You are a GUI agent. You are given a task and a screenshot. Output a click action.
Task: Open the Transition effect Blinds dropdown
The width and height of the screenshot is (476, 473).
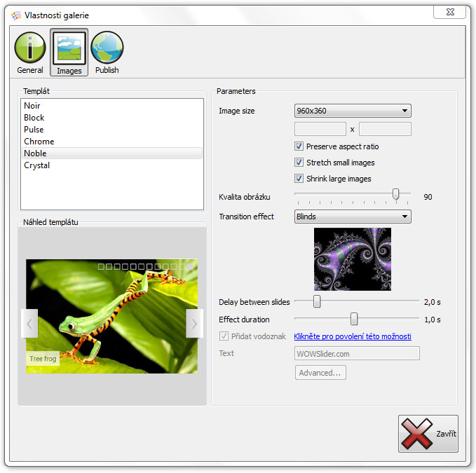point(353,217)
